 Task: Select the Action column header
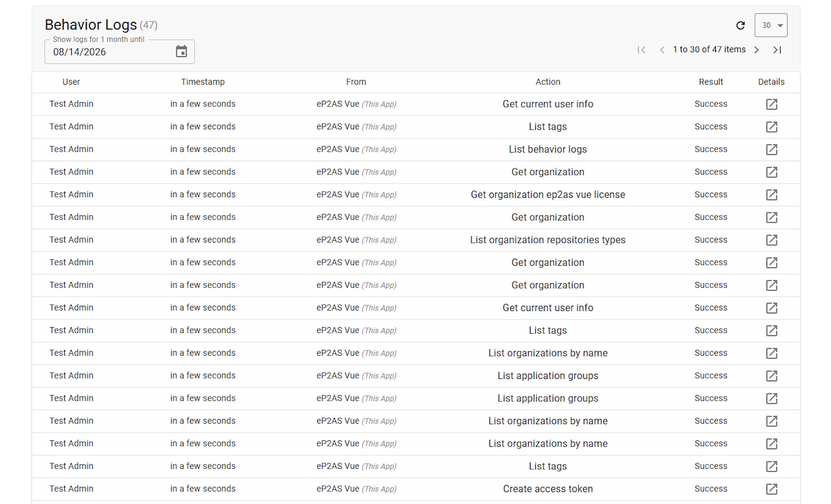548,82
